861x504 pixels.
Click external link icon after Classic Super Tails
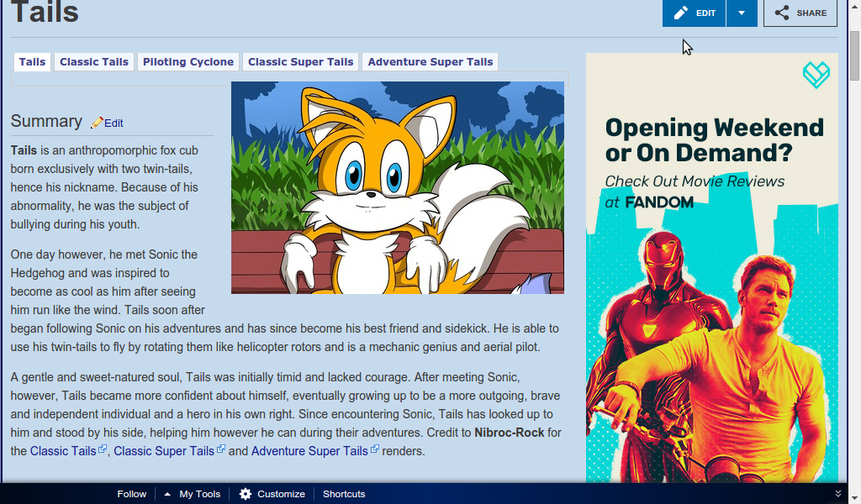(221, 450)
